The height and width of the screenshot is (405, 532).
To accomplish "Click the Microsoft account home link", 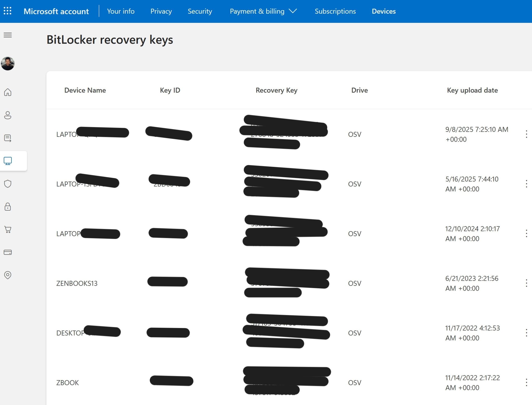I will click(56, 11).
